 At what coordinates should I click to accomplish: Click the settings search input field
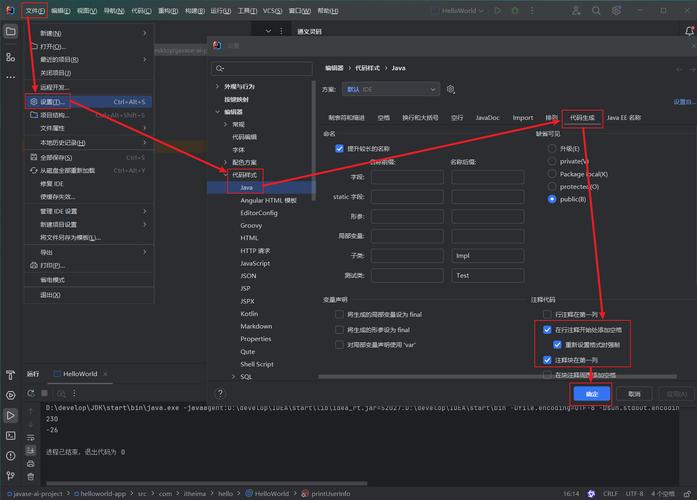264,69
